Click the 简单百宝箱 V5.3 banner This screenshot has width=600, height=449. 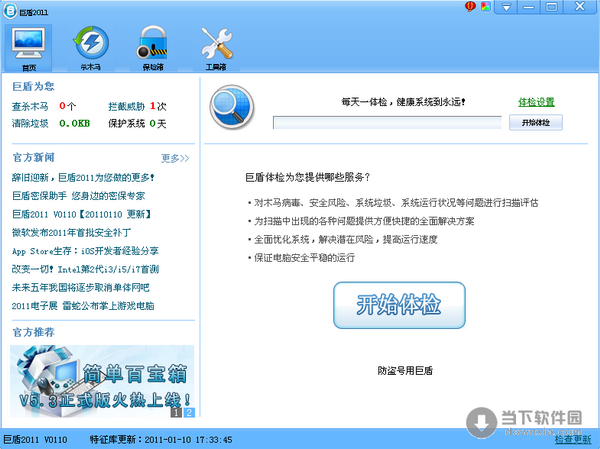click(102, 381)
